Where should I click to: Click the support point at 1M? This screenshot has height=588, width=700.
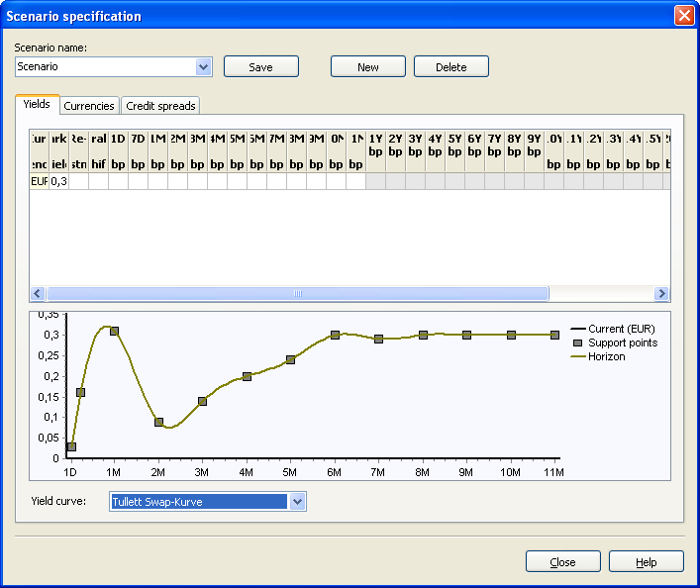tap(114, 332)
